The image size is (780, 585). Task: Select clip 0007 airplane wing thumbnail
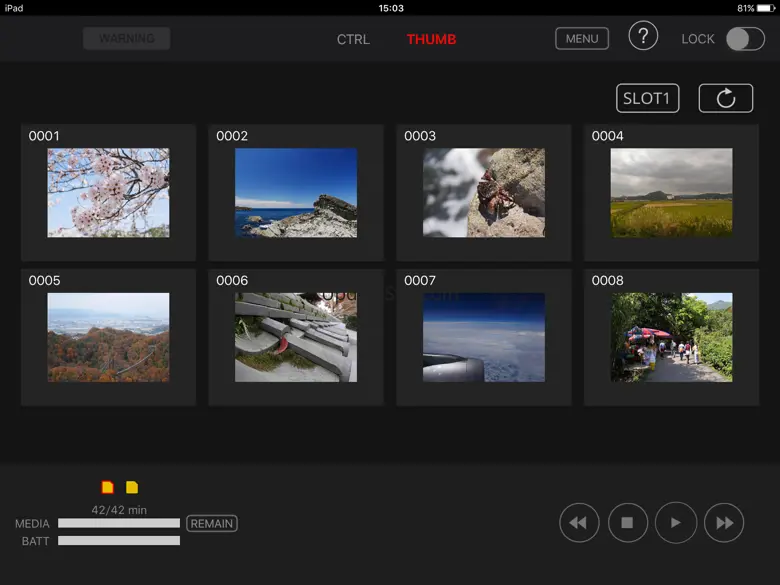coord(484,337)
